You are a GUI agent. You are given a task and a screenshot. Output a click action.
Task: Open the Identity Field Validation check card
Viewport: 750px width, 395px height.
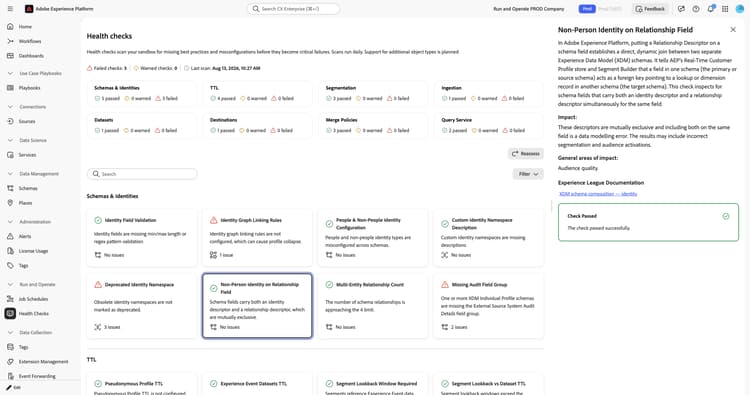(x=142, y=238)
